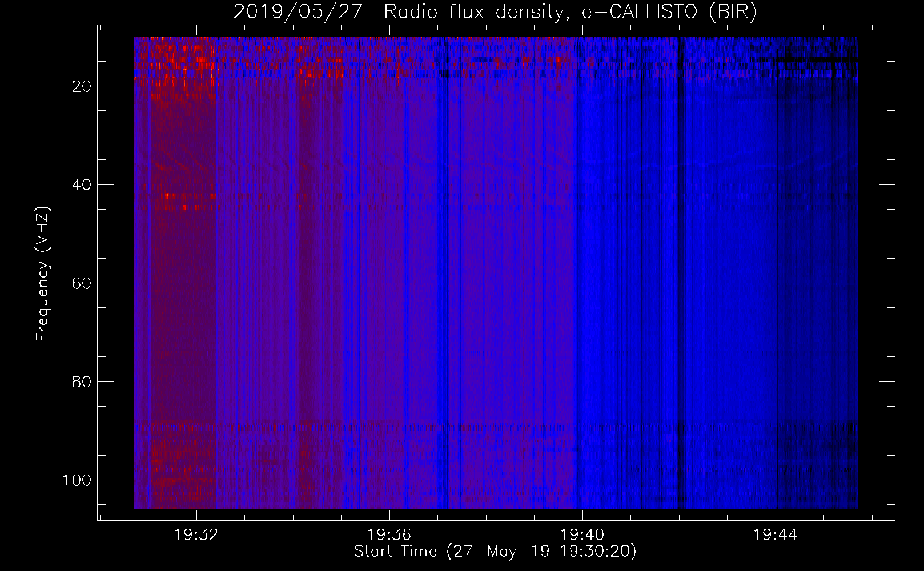Viewport: 924px width, 571px height.
Task: Click the 100 frequency tick label
Action: (x=77, y=480)
